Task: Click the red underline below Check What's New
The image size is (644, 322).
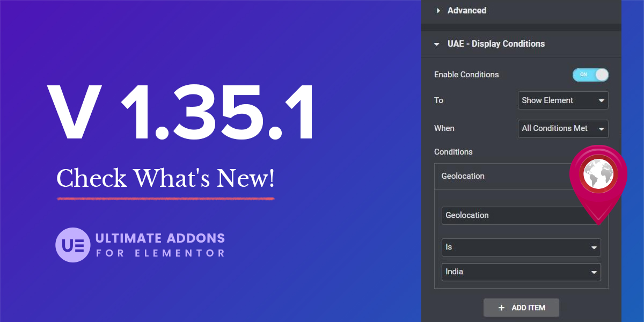Action: pyautogui.click(x=165, y=199)
